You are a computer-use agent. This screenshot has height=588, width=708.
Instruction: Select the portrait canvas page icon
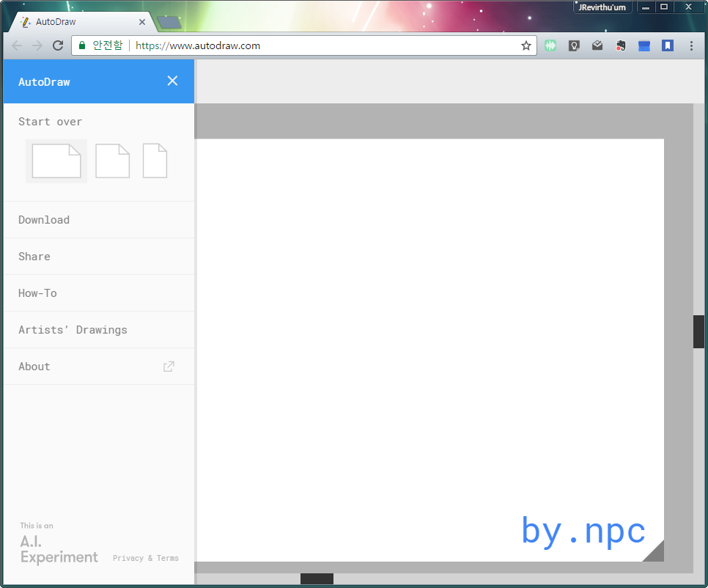click(155, 161)
